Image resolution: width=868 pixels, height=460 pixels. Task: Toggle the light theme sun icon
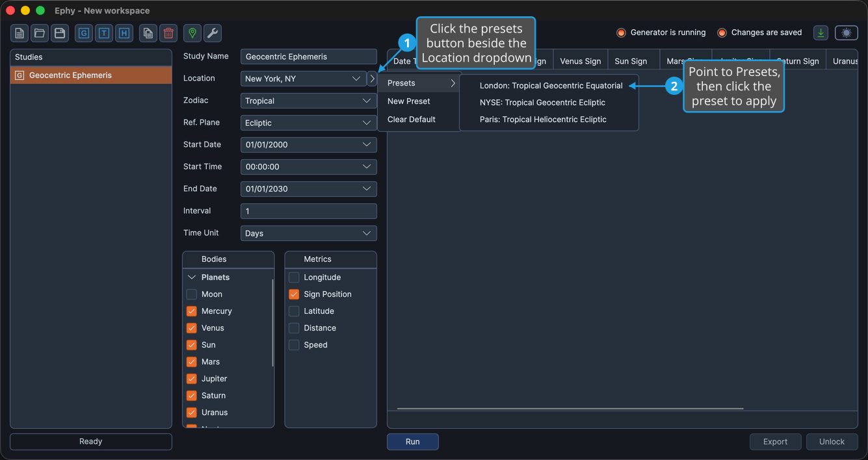tap(847, 32)
